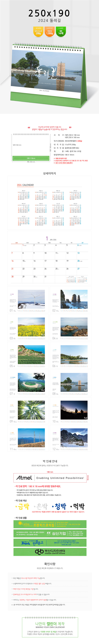Click the Atmel logo print sample box

(x=50, y=478)
